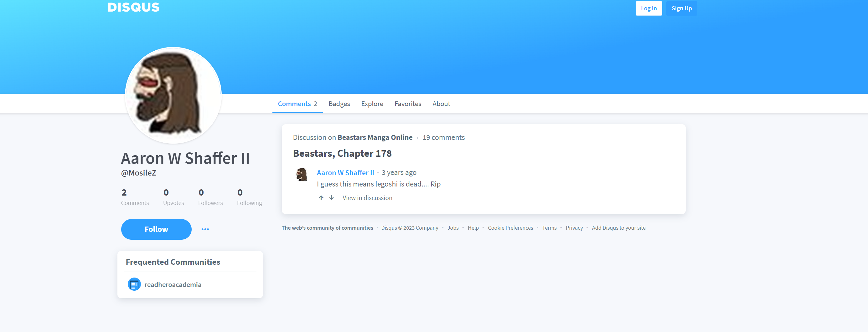Open the Following count
The width and height of the screenshot is (868, 332).
[x=249, y=197]
